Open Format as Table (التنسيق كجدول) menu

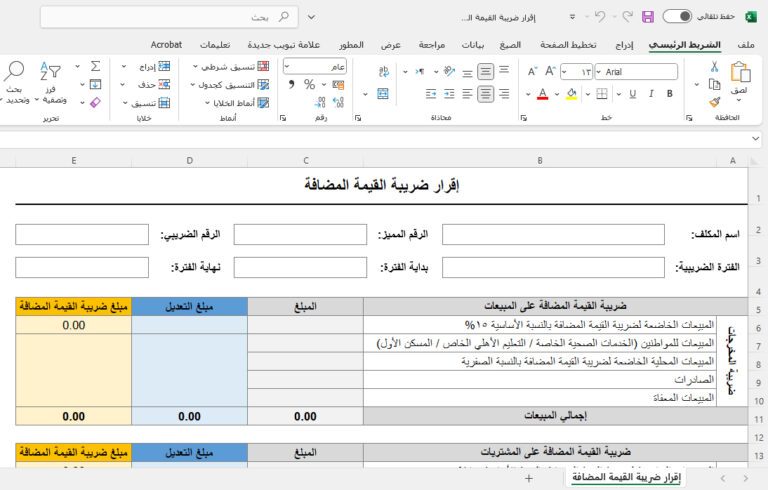coord(229,85)
